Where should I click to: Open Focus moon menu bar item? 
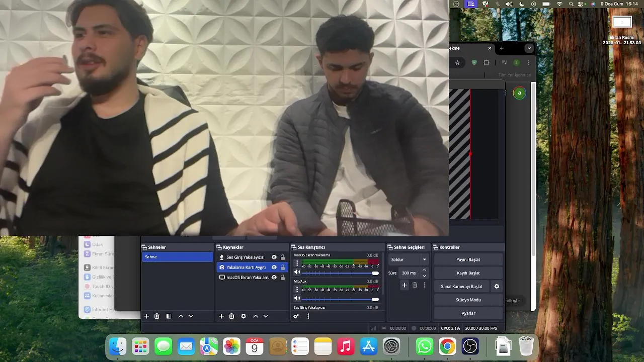[x=522, y=4]
